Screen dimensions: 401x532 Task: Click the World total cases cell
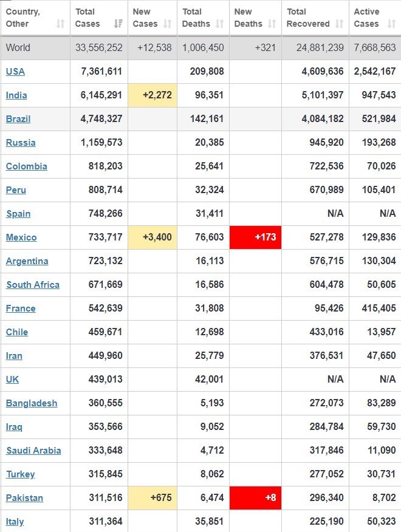click(98, 48)
